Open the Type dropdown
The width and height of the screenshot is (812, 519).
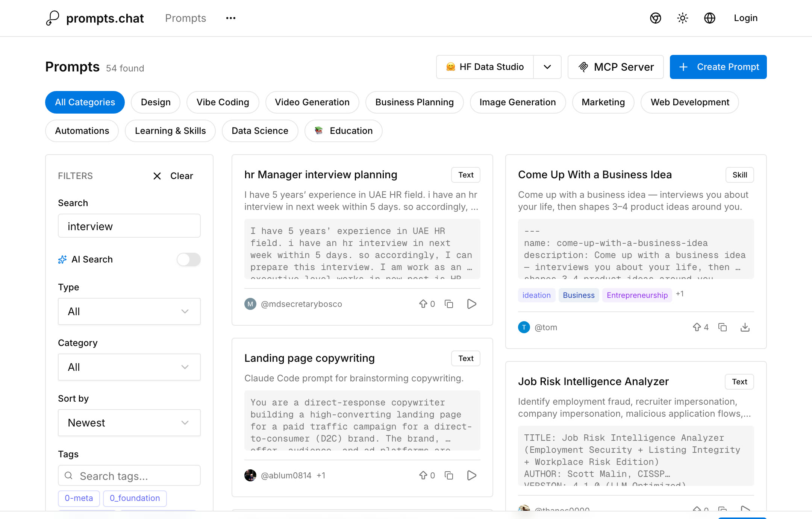point(129,311)
